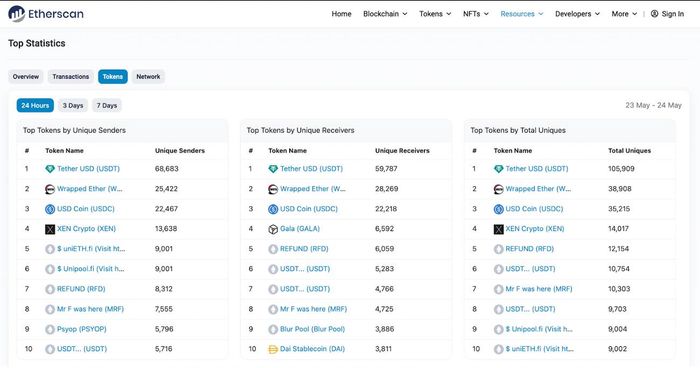Switch time range to 3 Days
Screen dimensions: 700x368
73,105
